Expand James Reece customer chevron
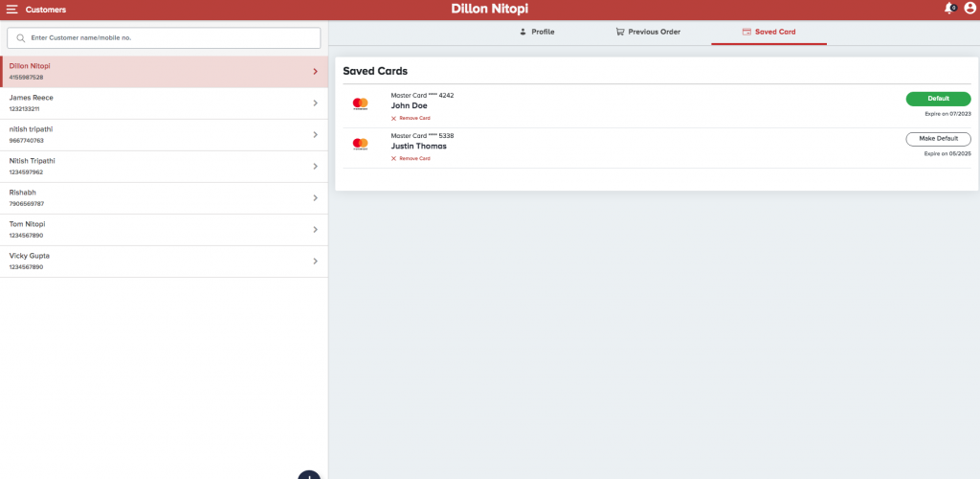 pyautogui.click(x=315, y=103)
